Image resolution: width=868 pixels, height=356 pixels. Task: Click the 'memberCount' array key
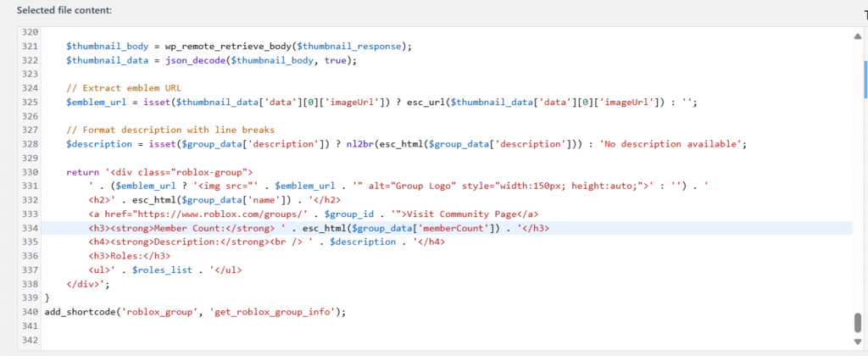click(x=454, y=228)
